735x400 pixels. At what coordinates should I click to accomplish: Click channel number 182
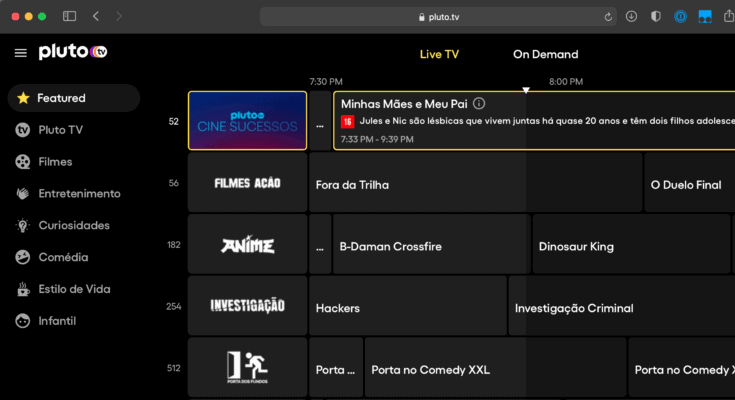(173, 245)
